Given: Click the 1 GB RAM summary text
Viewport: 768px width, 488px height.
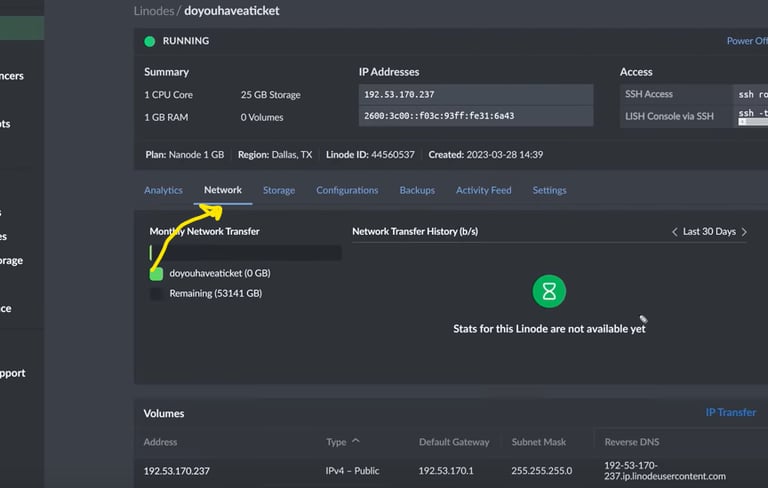Looking at the screenshot, I should (166, 118).
